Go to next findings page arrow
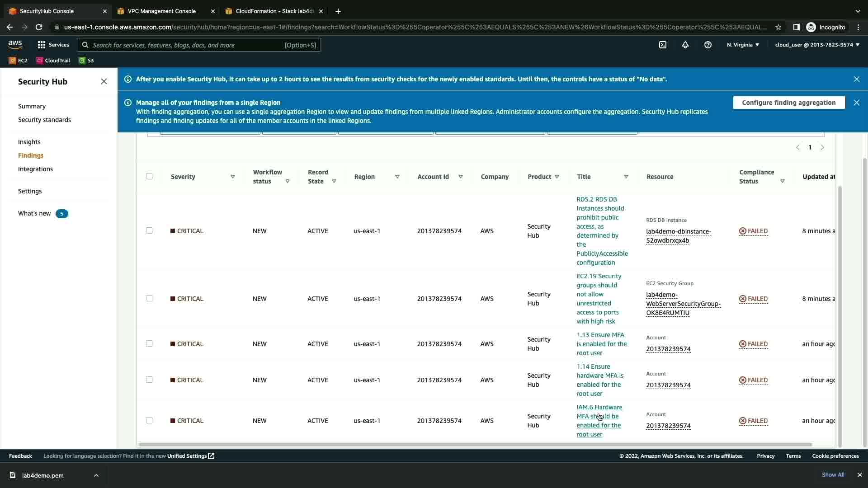 click(x=822, y=147)
